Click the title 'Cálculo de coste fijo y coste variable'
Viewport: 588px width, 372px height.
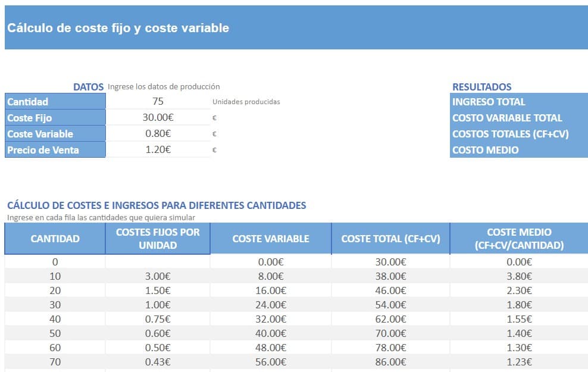[118, 28]
